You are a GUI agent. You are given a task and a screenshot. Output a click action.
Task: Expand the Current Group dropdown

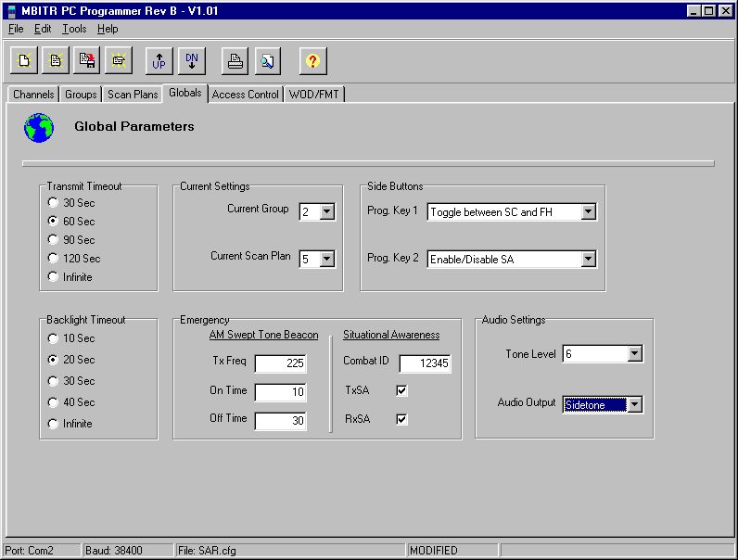[326, 212]
